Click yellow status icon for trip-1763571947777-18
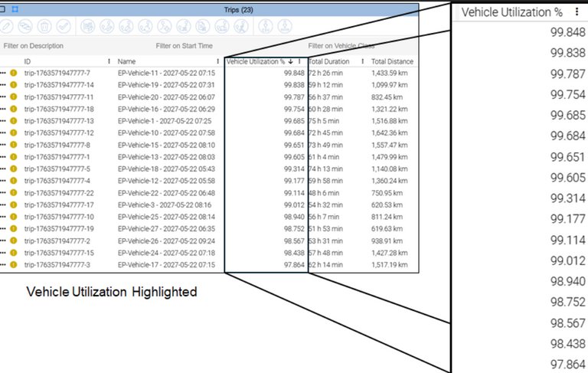The image size is (588, 373). pos(14,109)
